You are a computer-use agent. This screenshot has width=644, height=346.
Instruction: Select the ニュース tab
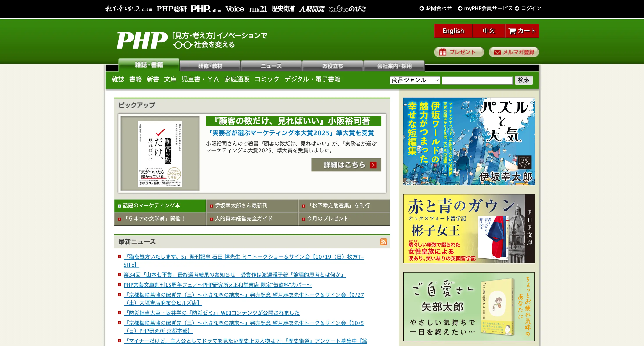[x=271, y=66]
